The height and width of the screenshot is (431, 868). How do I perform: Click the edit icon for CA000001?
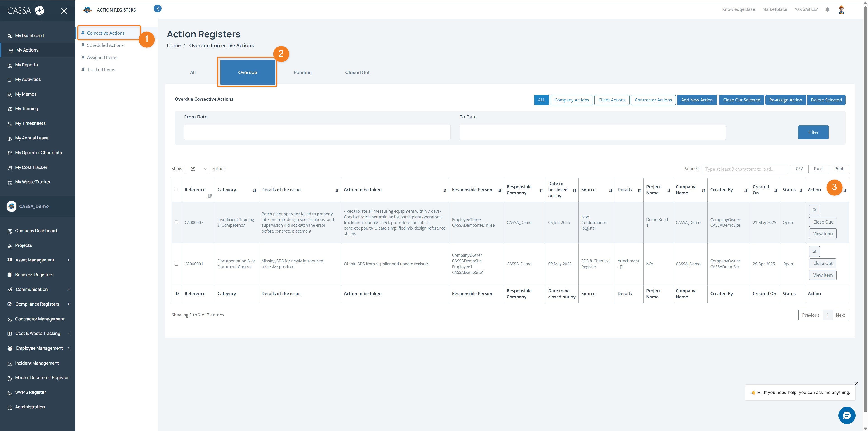tap(814, 251)
